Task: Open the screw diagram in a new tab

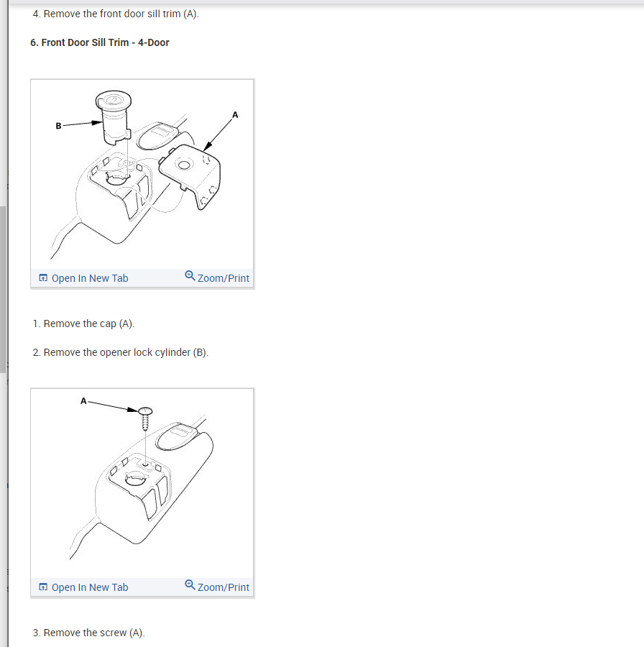Action: tap(90, 587)
